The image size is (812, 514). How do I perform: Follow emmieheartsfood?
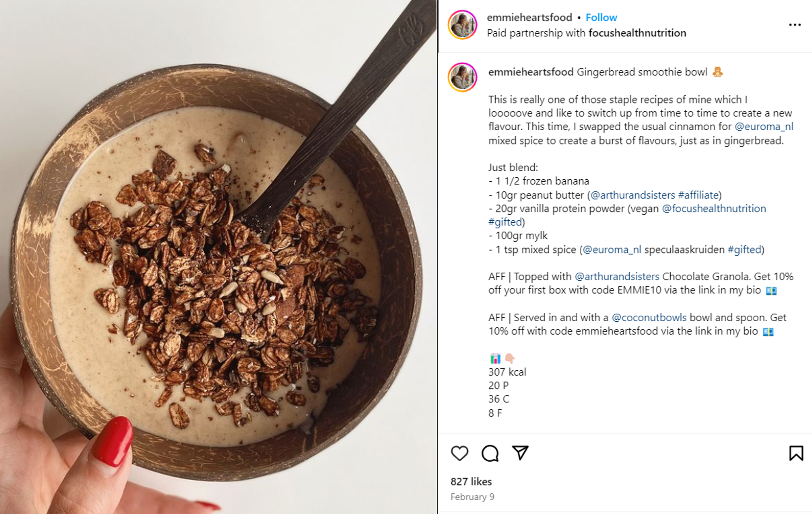pos(601,17)
